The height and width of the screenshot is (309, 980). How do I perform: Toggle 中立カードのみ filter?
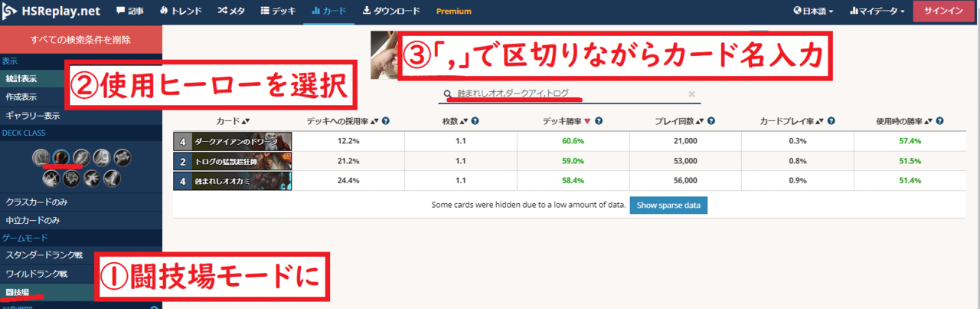81,220
